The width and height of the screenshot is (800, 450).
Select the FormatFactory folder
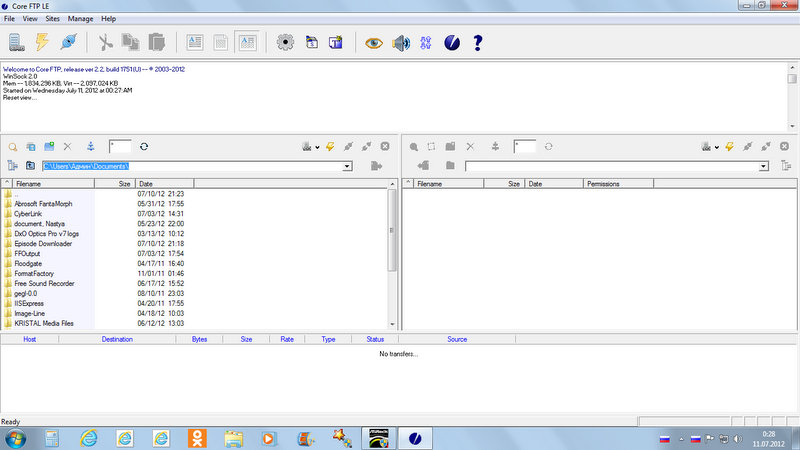point(34,273)
